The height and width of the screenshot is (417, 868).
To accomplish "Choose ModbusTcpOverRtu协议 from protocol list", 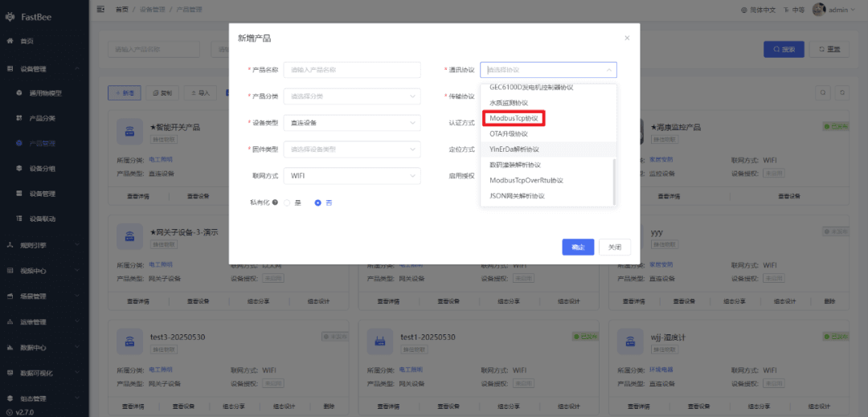I will click(x=548, y=180).
